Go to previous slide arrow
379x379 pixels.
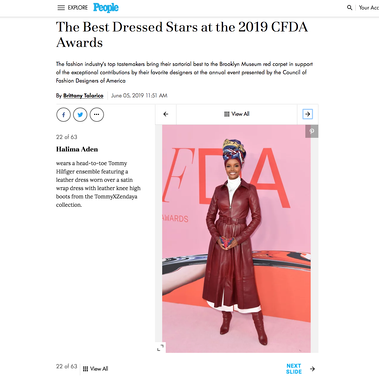coord(166,114)
